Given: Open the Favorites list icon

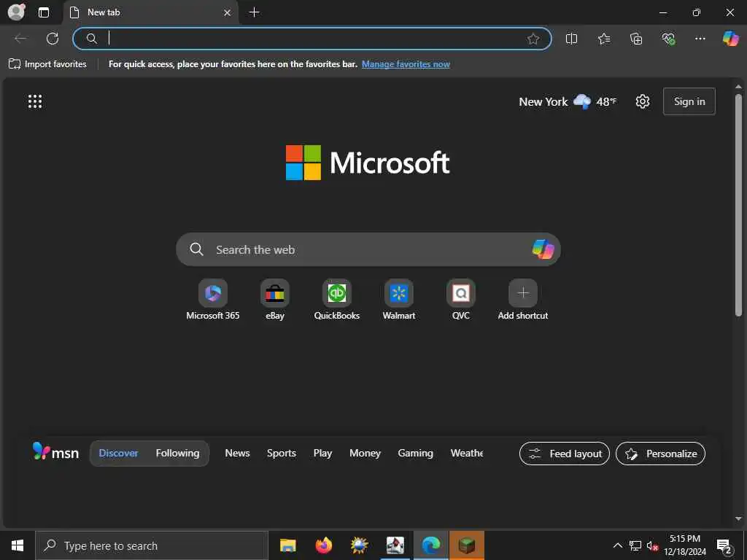Looking at the screenshot, I should click(603, 39).
